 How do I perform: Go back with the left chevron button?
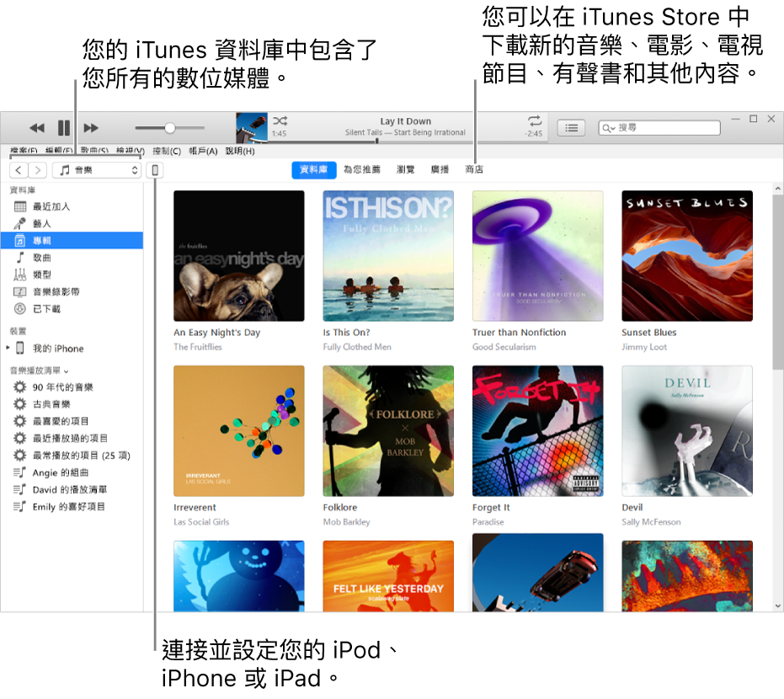[x=19, y=170]
